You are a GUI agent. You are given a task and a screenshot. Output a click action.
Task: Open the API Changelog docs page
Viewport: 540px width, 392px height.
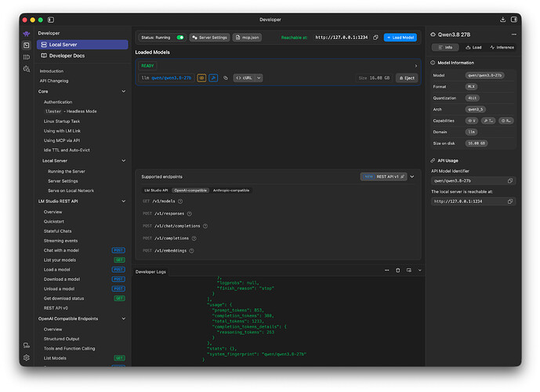point(54,81)
